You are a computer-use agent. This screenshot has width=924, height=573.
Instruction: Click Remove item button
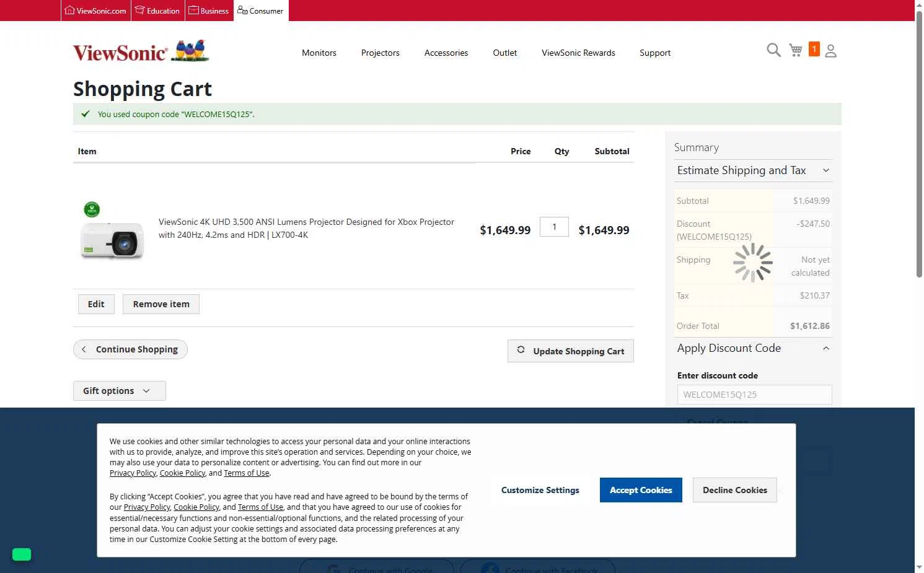[x=161, y=304]
